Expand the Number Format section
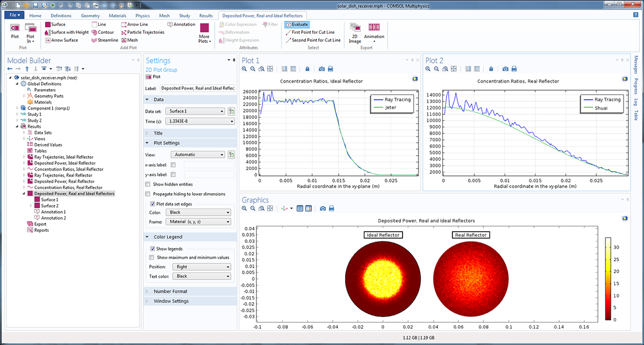This screenshot has width=644, height=345. coord(171,291)
